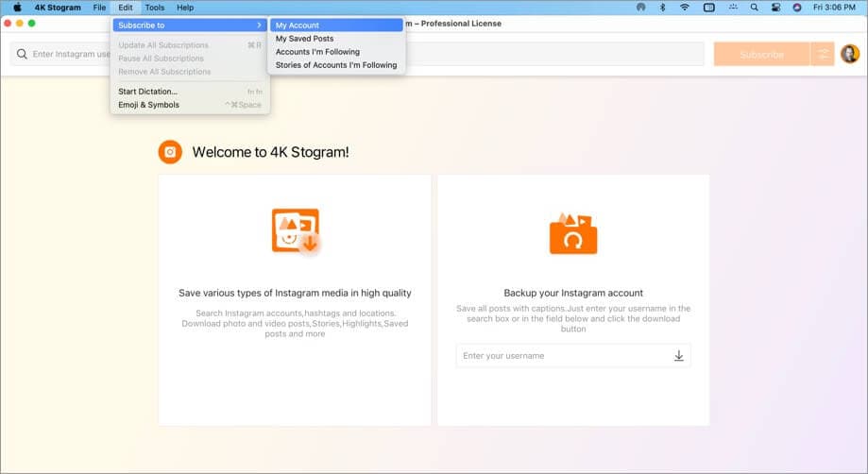868x474 pixels.
Task: Open the Bluetooth status menu
Action: [x=662, y=8]
